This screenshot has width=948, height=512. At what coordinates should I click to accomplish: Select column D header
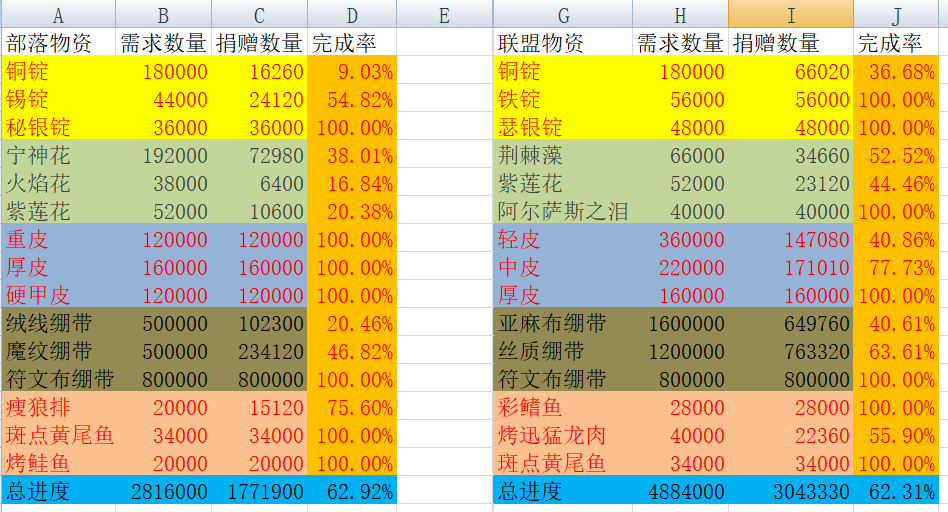[x=352, y=15]
